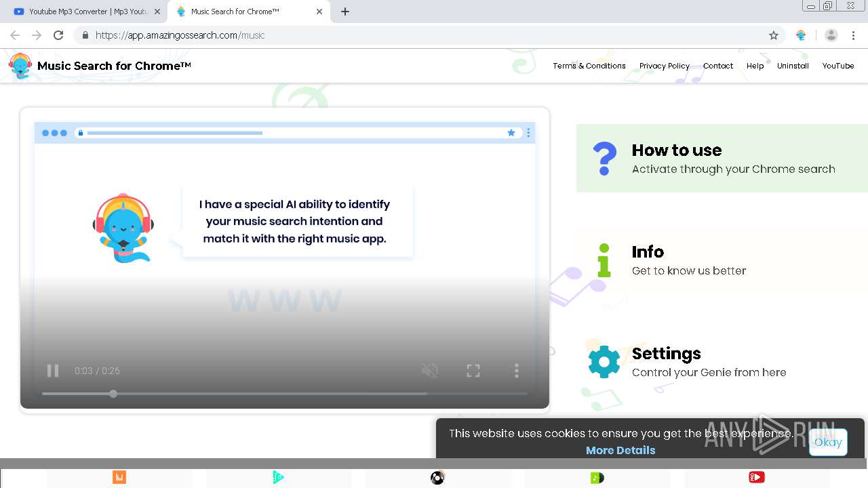868x488 pixels.
Task: Open the YouTube nav link
Action: click(838, 66)
